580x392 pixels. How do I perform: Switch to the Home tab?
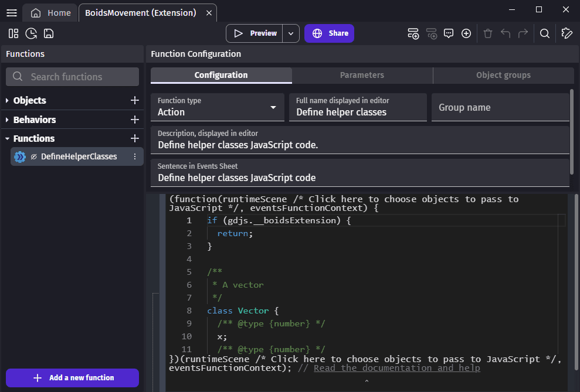[51, 13]
